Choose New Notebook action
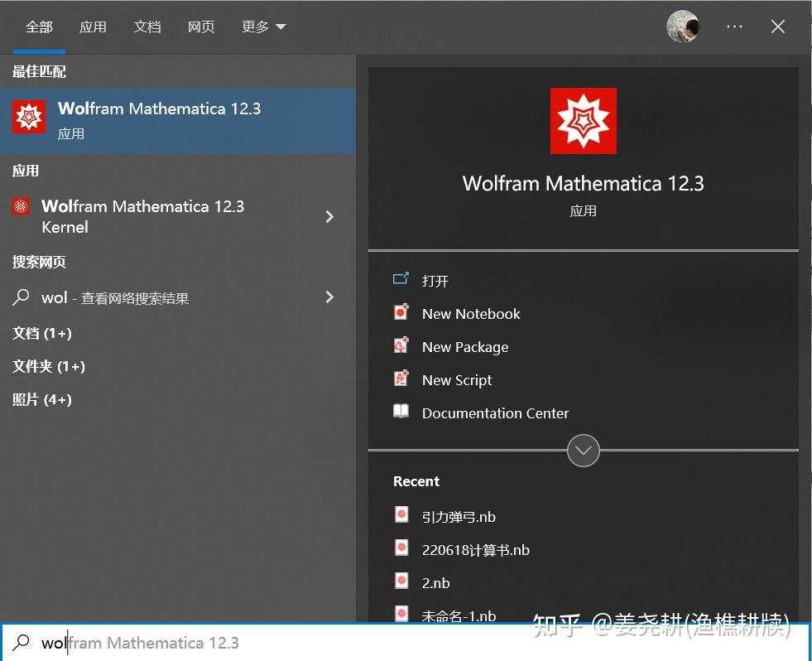The image size is (812, 661). 471,314
